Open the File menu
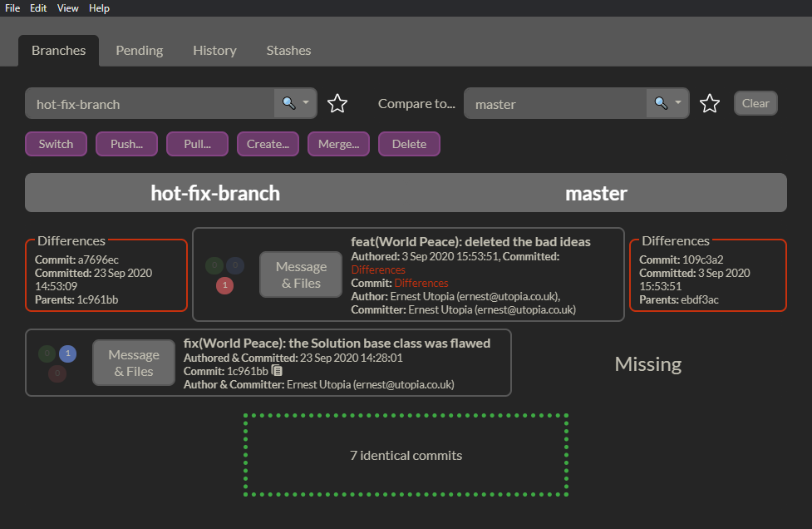The height and width of the screenshot is (529, 812). [12, 8]
